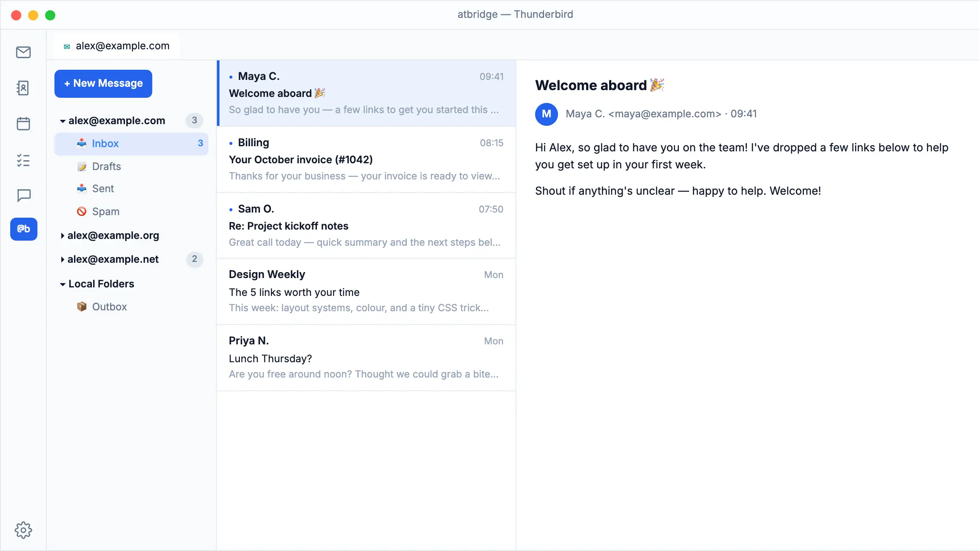
Task: Open Settings gear icon
Action: pos(23,530)
